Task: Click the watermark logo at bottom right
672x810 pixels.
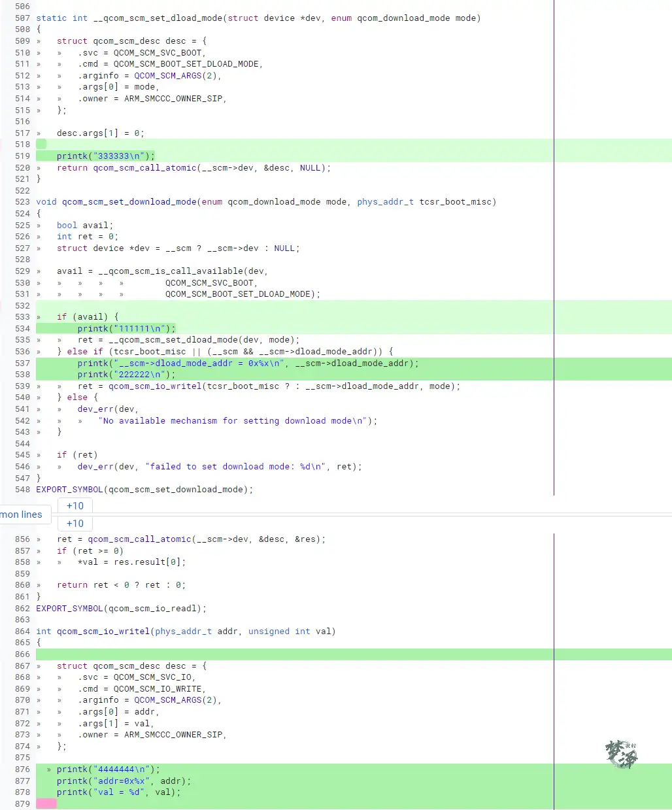Action: click(x=621, y=754)
